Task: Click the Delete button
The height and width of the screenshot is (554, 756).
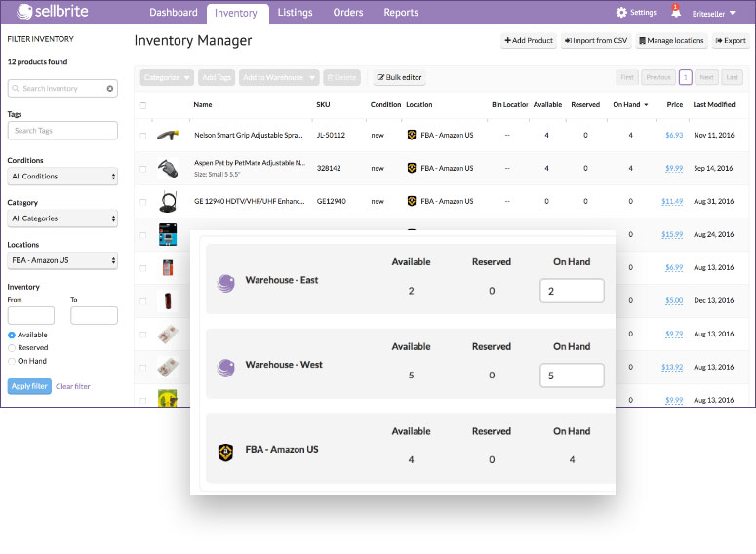Action: click(341, 77)
